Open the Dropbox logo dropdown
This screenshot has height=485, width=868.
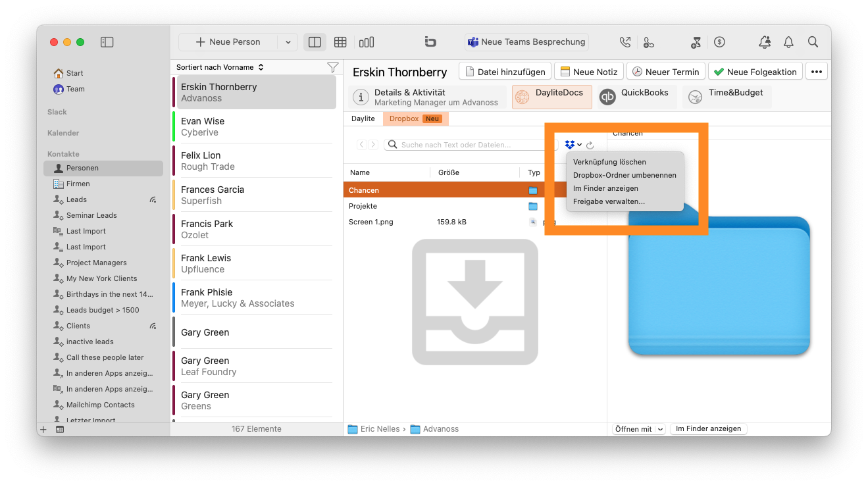573,145
